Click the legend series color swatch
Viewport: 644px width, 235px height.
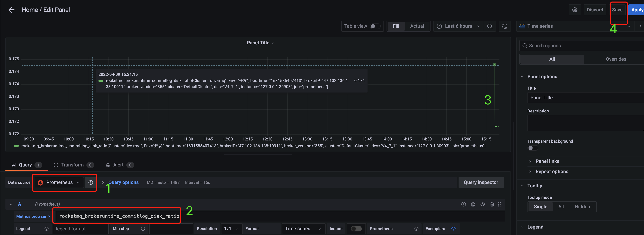[16, 146]
